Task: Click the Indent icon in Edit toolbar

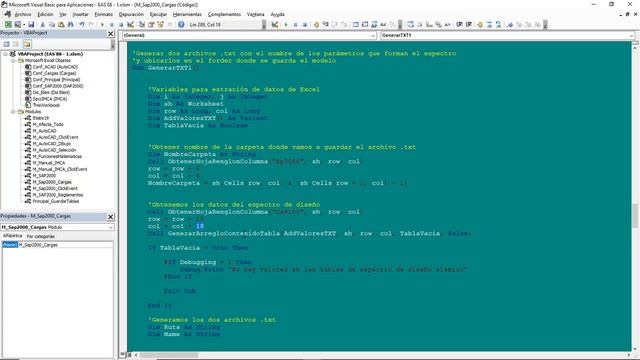Action: click(460, 24)
